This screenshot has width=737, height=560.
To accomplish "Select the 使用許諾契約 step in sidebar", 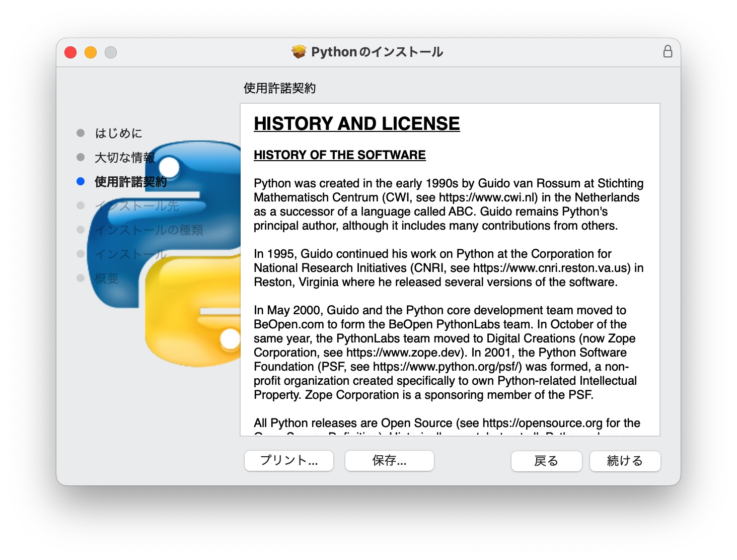I will click(130, 182).
